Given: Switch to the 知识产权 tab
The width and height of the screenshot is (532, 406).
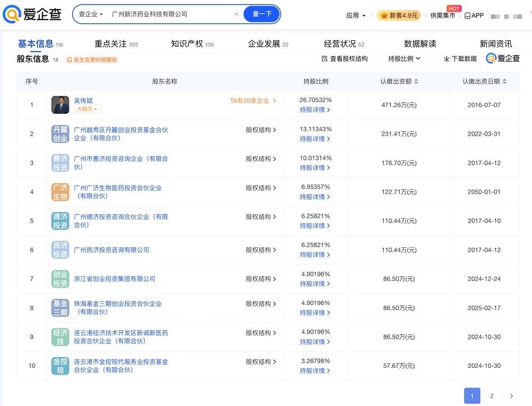Looking at the screenshot, I should tap(192, 44).
